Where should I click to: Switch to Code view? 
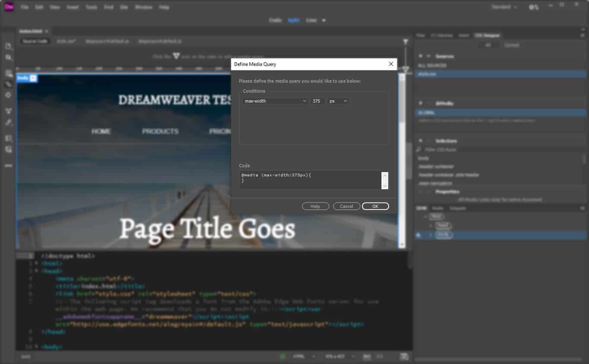[x=275, y=20]
